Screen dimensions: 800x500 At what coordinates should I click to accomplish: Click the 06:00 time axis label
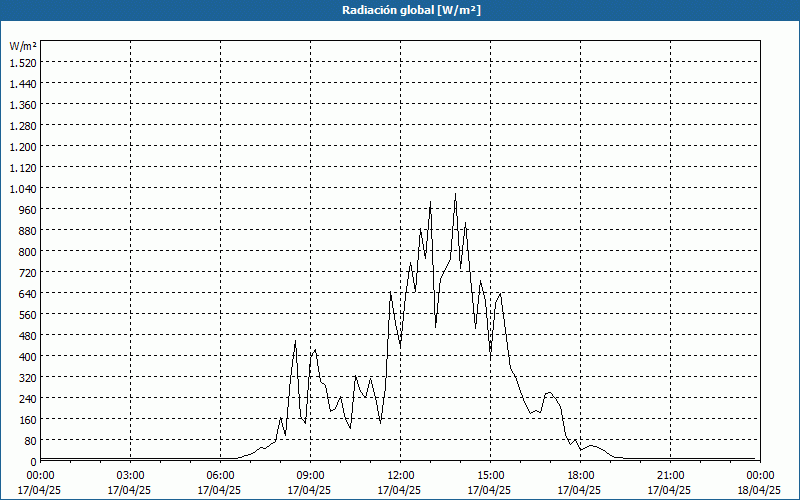(220, 476)
